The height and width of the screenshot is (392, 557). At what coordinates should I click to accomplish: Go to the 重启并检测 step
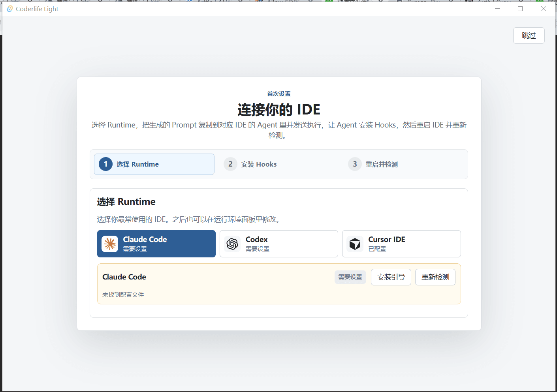(403, 164)
